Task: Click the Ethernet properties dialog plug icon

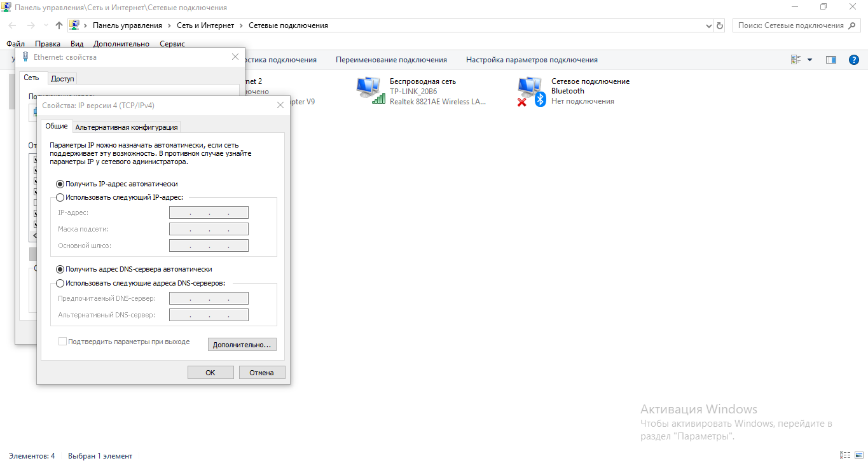Action: [25, 57]
